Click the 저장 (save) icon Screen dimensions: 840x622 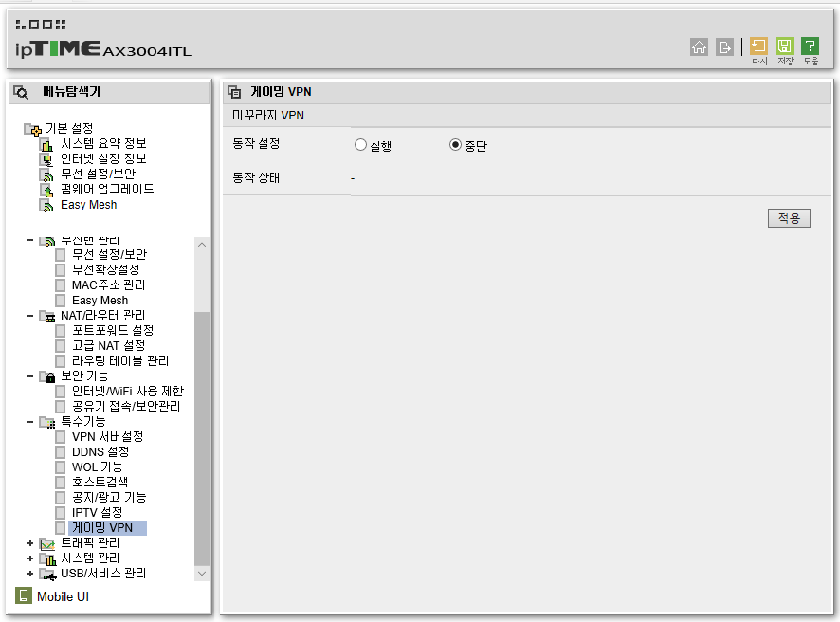[785, 46]
